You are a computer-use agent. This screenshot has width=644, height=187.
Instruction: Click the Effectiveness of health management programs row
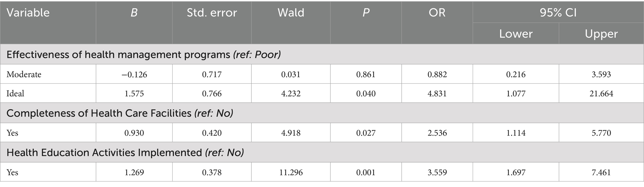point(144,54)
